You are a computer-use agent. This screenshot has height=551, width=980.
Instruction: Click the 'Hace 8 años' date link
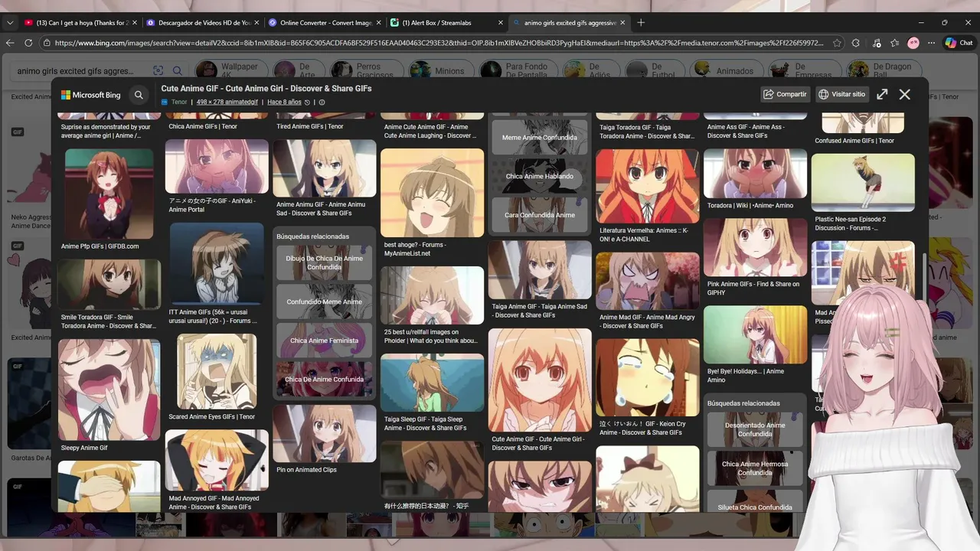pyautogui.click(x=284, y=102)
